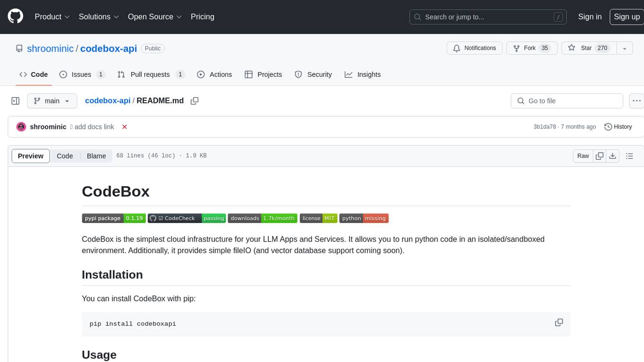This screenshot has width=644, height=362.
Task: Click the pypi package version badge
Action: click(114, 218)
